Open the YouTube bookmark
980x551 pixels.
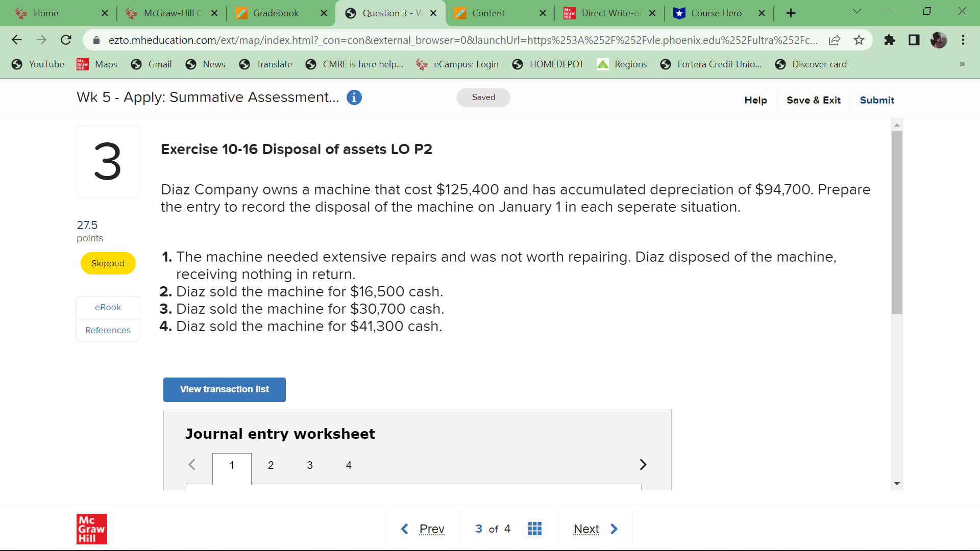(x=38, y=64)
